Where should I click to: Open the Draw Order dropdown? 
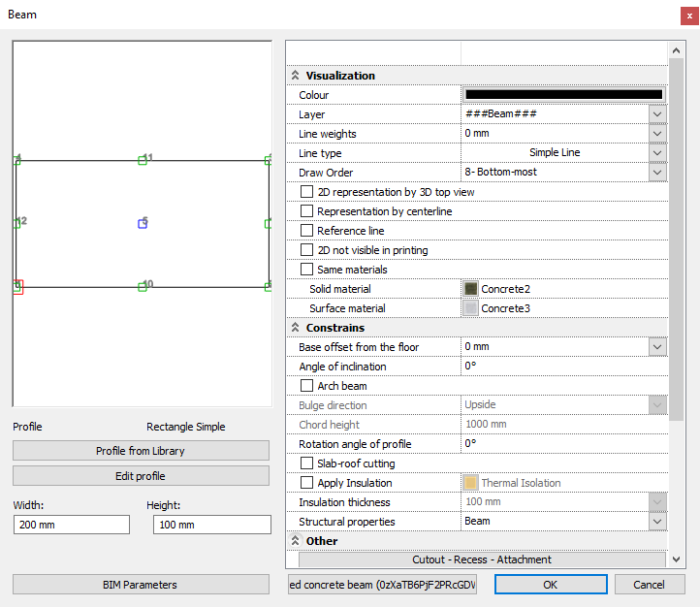pyautogui.click(x=657, y=173)
